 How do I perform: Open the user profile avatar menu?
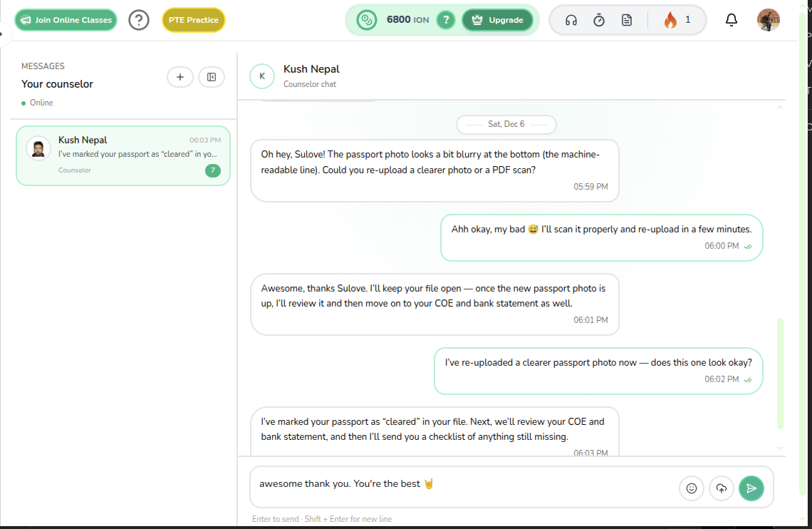[x=768, y=20]
